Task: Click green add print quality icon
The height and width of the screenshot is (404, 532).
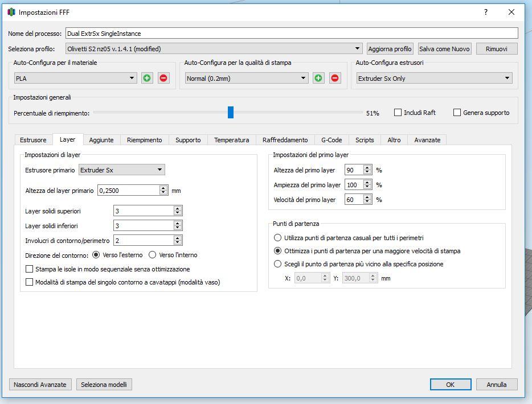Action: 318,78
